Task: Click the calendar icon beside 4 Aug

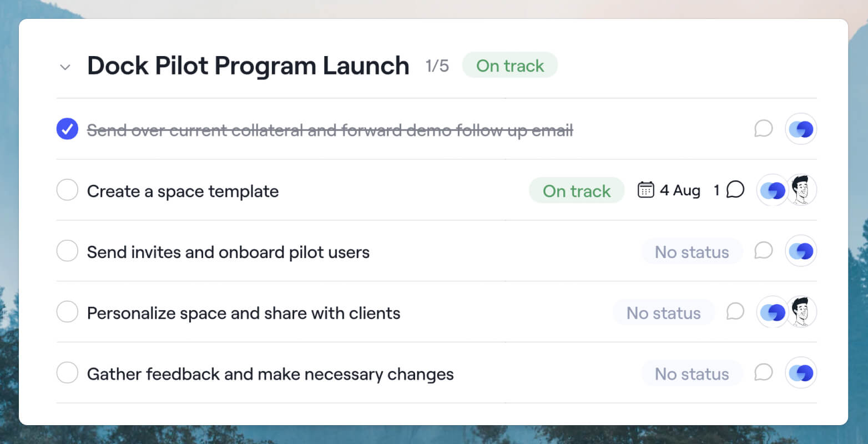Action: pos(645,190)
